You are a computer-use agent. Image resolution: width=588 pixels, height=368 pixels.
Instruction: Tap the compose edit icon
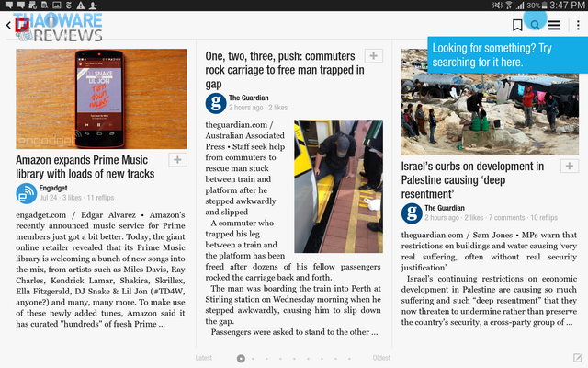pyautogui.click(x=578, y=358)
